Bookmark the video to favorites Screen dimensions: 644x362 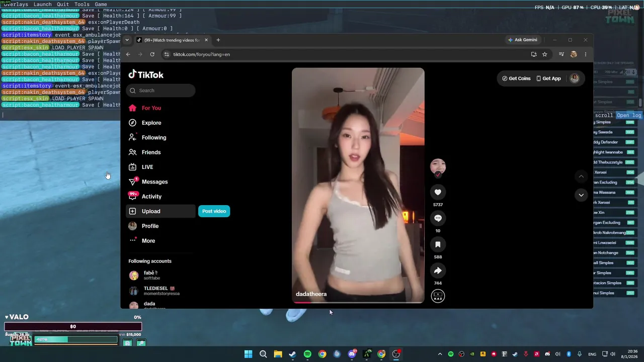pos(438,244)
